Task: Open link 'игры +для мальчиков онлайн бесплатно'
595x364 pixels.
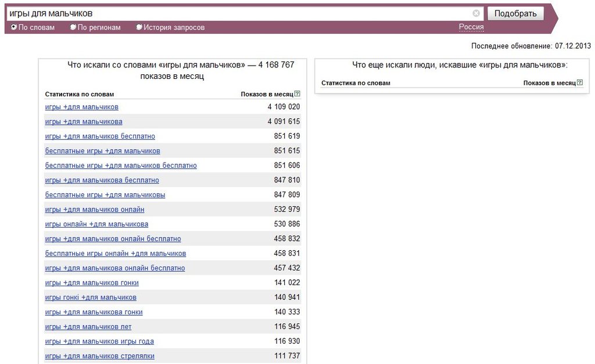Action: tap(113, 239)
